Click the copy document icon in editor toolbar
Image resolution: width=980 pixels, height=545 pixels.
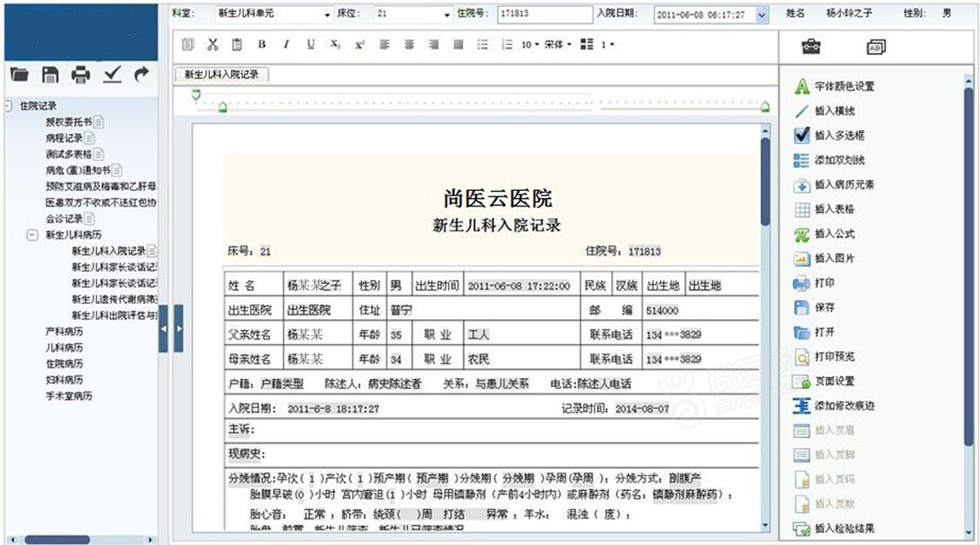point(188,44)
